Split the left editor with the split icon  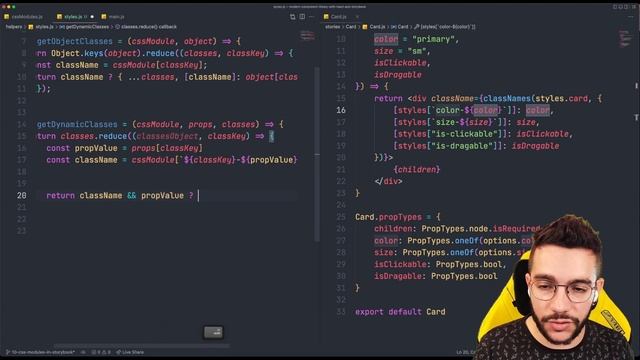tap(302, 17)
